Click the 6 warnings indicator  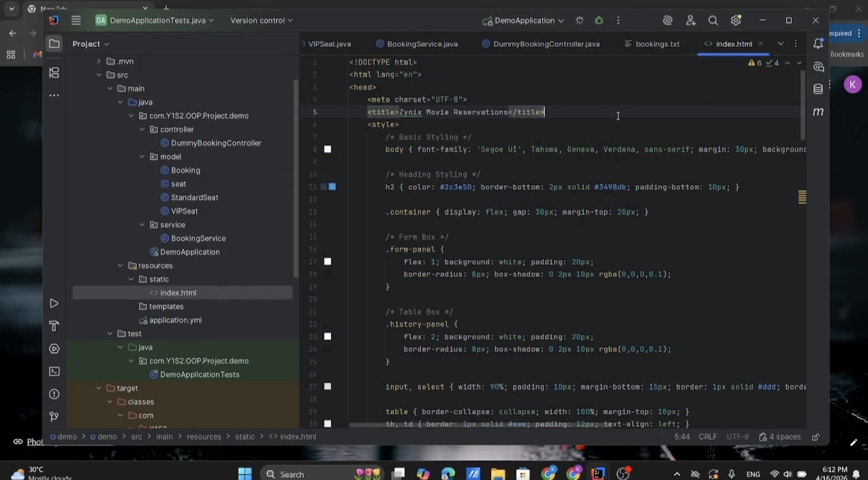(x=756, y=63)
